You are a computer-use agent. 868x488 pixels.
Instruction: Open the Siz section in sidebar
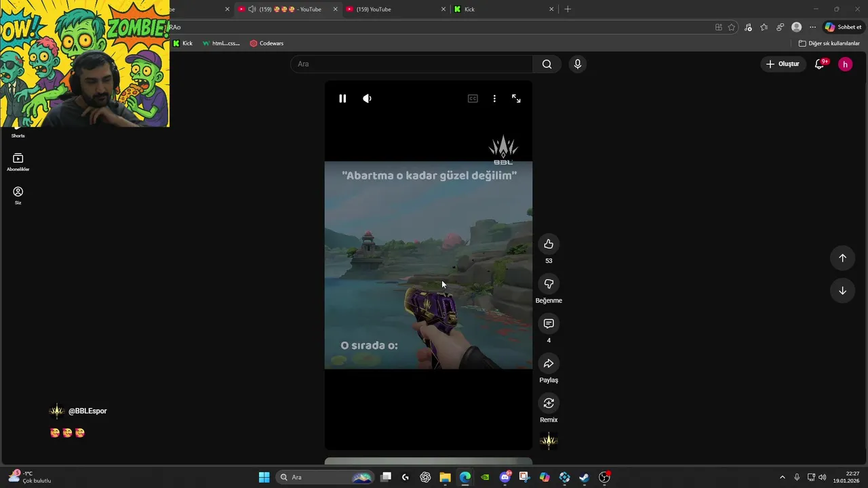point(18,196)
